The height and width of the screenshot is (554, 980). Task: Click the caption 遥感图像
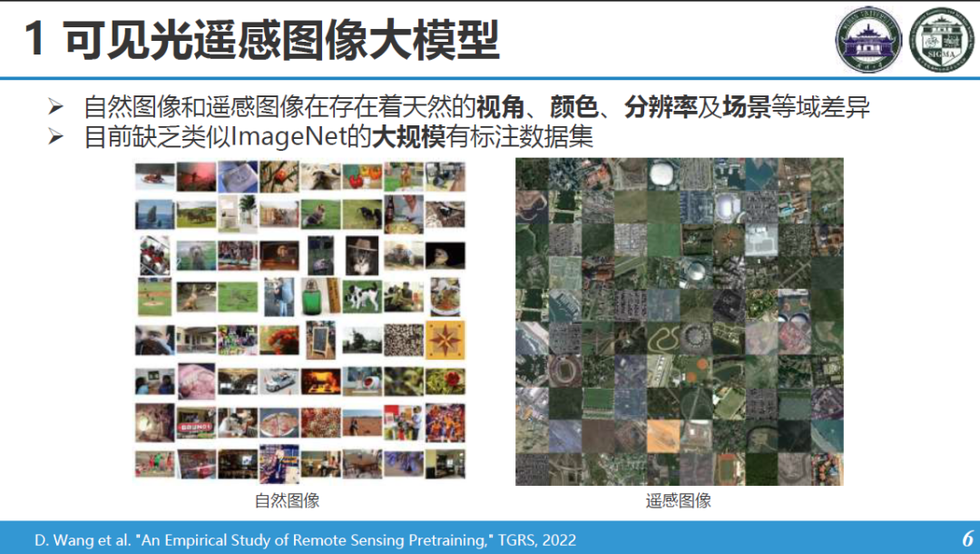point(679,500)
